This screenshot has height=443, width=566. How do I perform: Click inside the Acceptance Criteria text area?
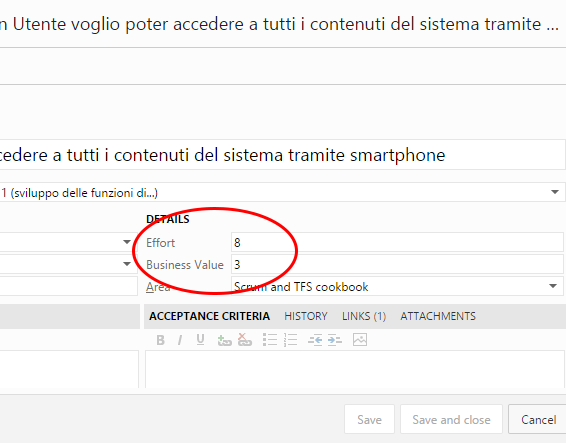[355, 369]
